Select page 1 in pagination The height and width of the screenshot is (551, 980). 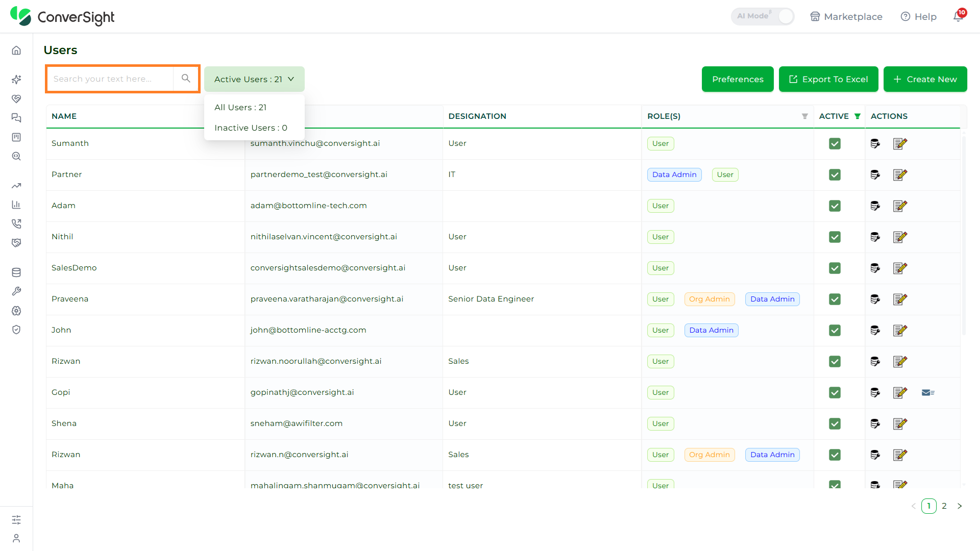tap(929, 506)
